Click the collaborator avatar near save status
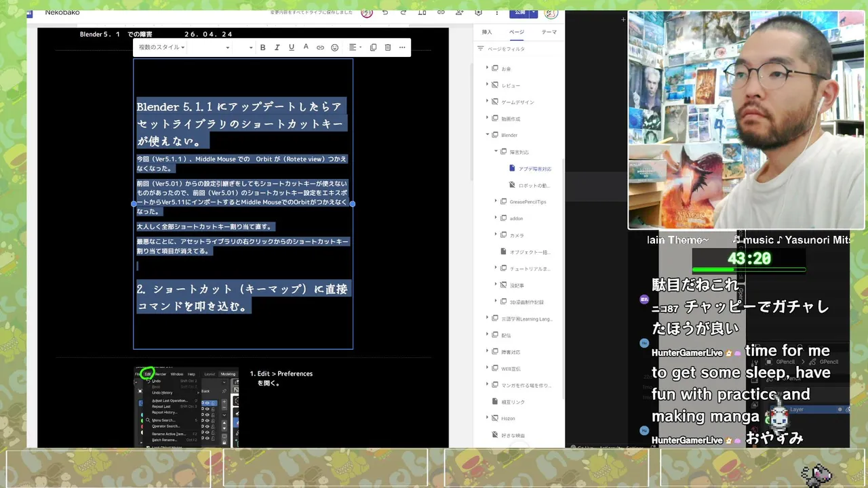Image resolution: width=868 pixels, height=488 pixels. point(367,12)
